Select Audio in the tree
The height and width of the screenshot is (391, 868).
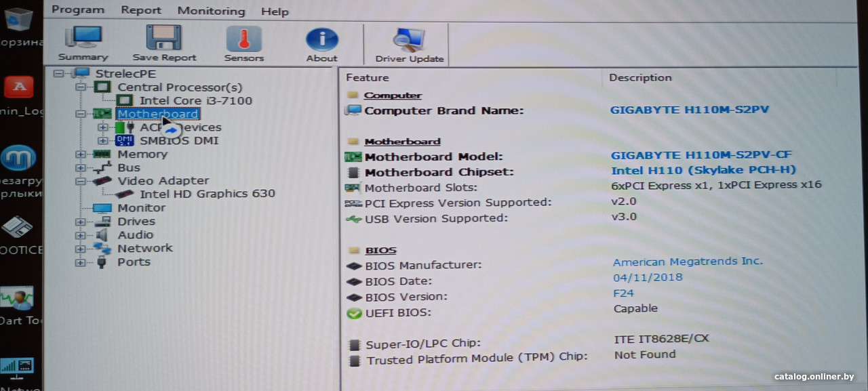[136, 234]
